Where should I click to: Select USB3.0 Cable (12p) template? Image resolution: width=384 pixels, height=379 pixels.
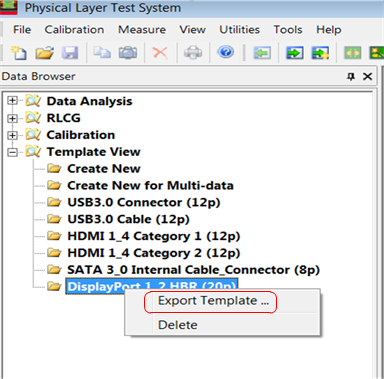click(128, 219)
